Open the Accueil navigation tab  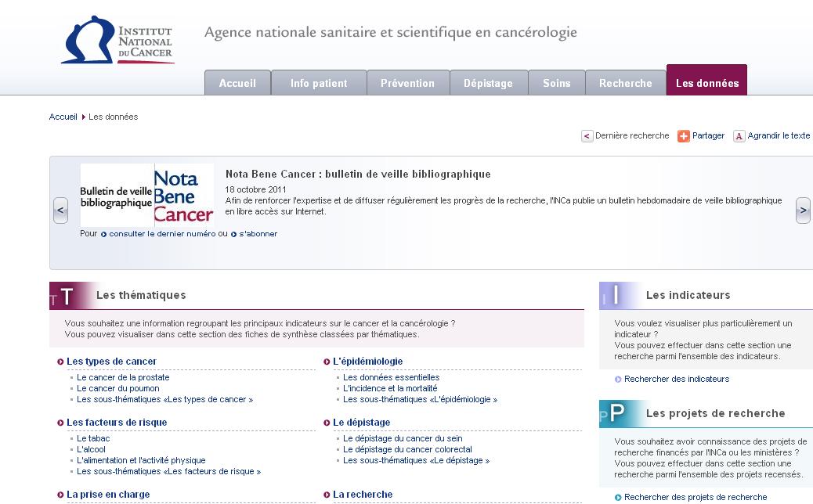(x=237, y=83)
